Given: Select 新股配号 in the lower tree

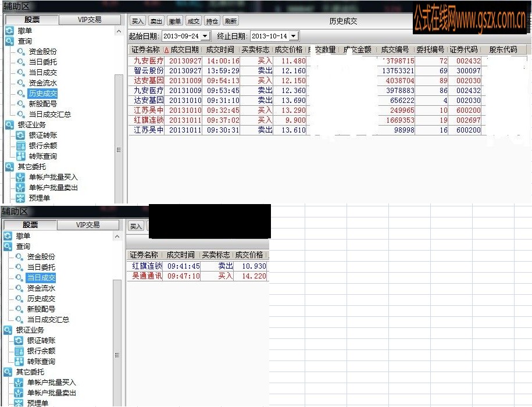Looking at the screenshot, I should pos(41,309).
